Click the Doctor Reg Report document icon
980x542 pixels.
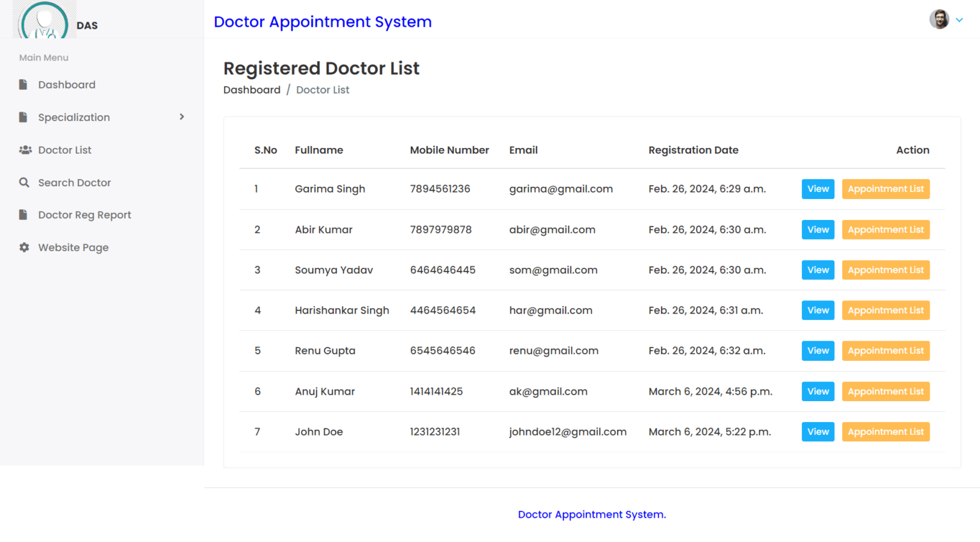(24, 215)
